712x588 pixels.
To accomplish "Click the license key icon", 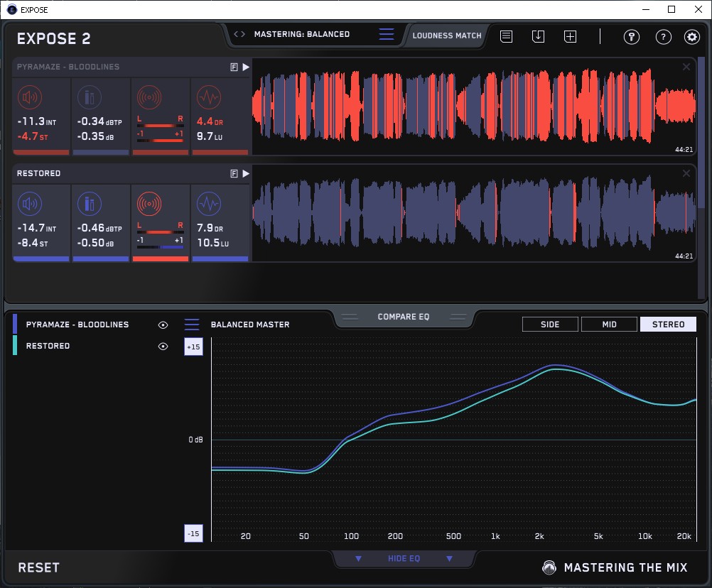I will tap(632, 37).
